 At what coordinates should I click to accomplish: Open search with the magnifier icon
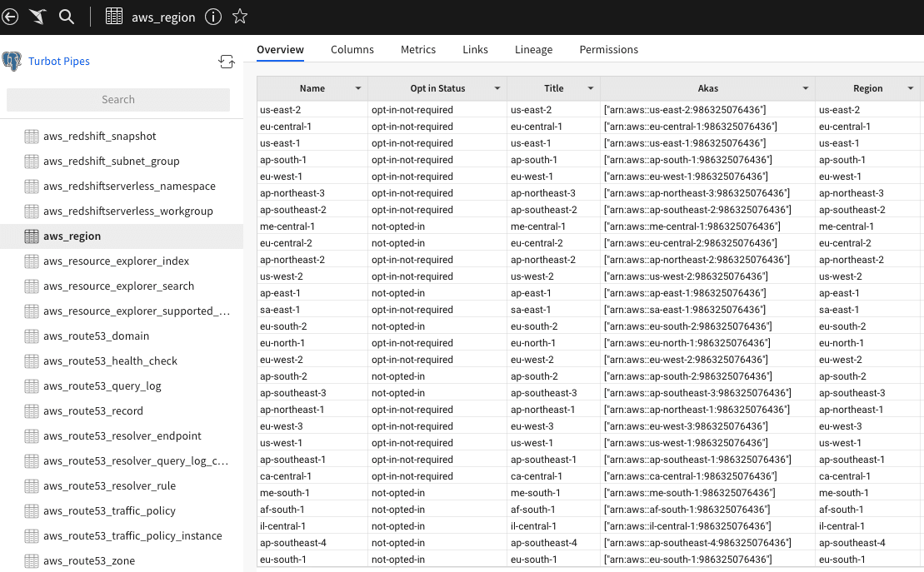coord(67,17)
